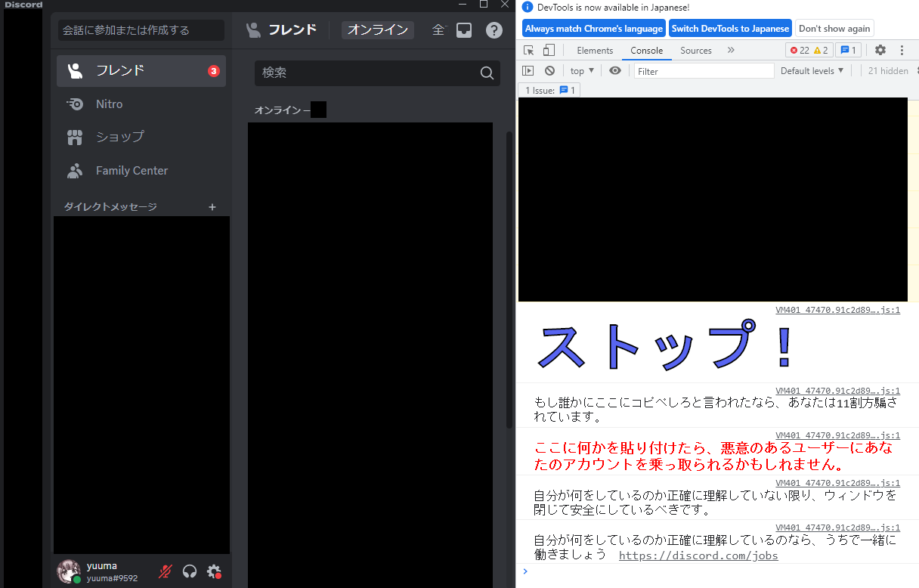Click the ウィンドウを閉じて安全に console message
Viewport: 919px width, 588px height.
point(715,503)
